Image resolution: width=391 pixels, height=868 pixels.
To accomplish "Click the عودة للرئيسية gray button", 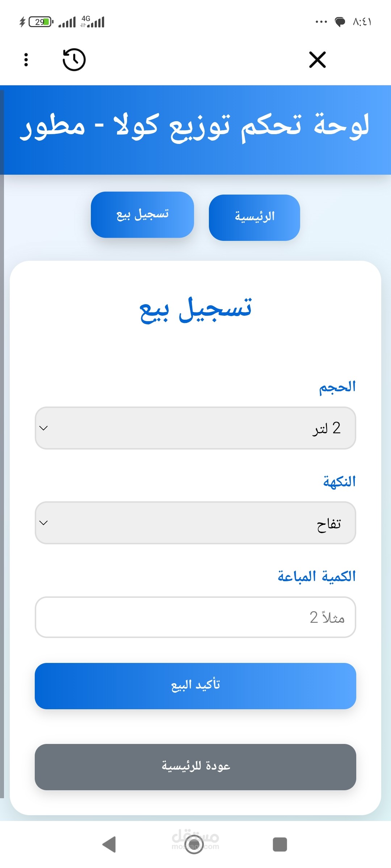I will pyautogui.click(x=195, y=767).
